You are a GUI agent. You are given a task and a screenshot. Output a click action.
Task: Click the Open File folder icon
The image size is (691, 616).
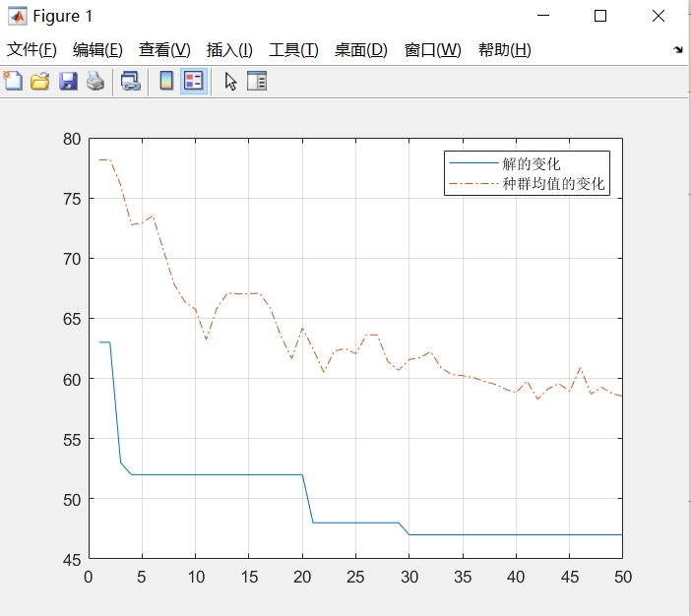[39, 82]
